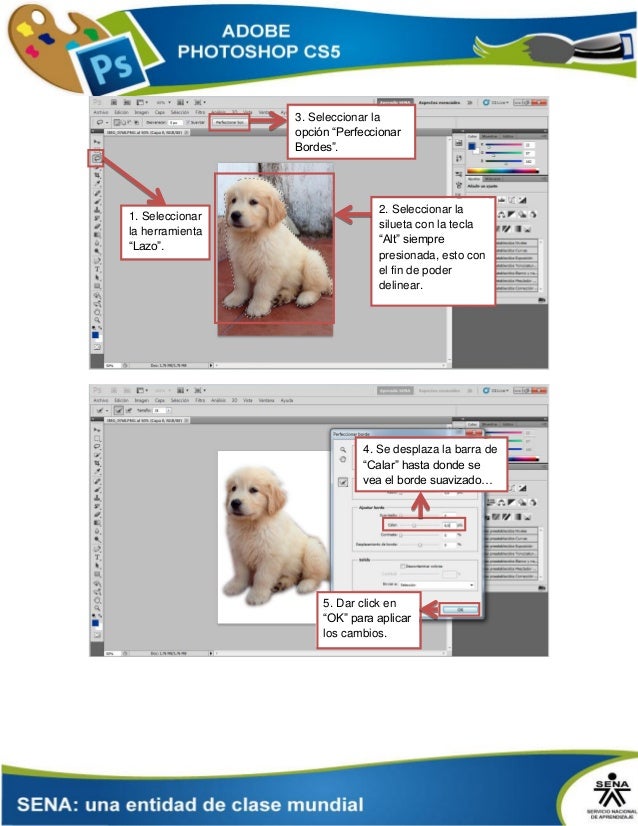This screenshot has width=638, height=826.
Task: Open the Ventana menu in the dialog window
Action: click(x=267, y=400)
